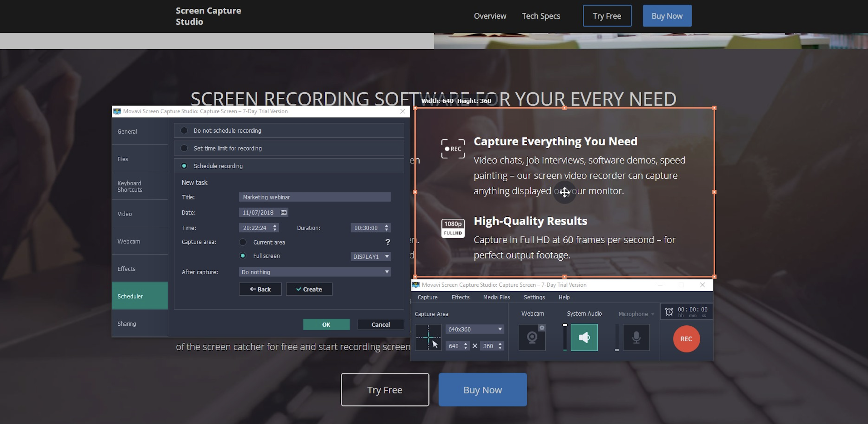Click the Create button to save new task
This screenshot has width=868, height=424.
tap(309, 289)
